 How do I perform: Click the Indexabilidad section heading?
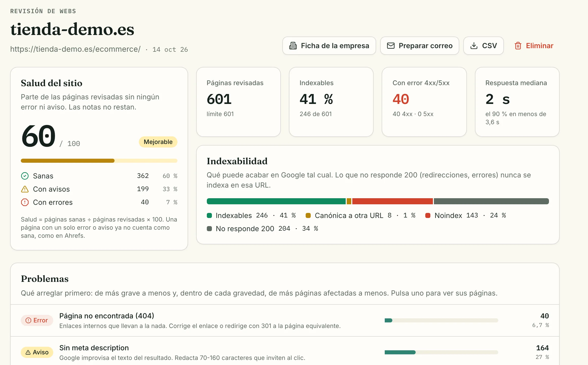tap(237, 161)
